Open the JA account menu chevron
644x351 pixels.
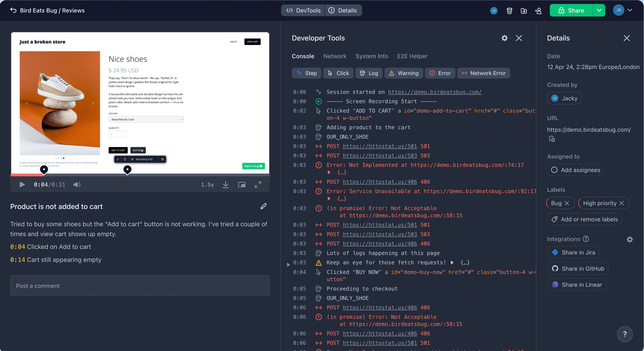click(x=630, y=10)
